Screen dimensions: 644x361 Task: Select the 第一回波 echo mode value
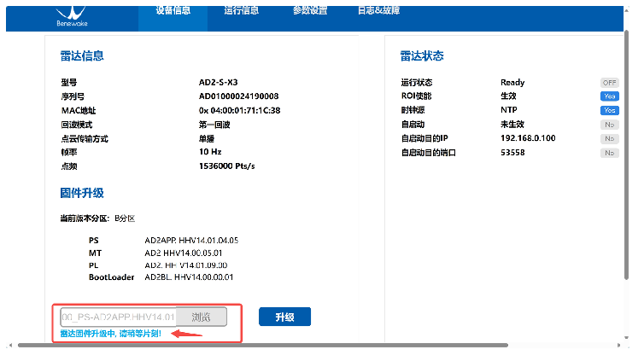[x=214, y=125]
